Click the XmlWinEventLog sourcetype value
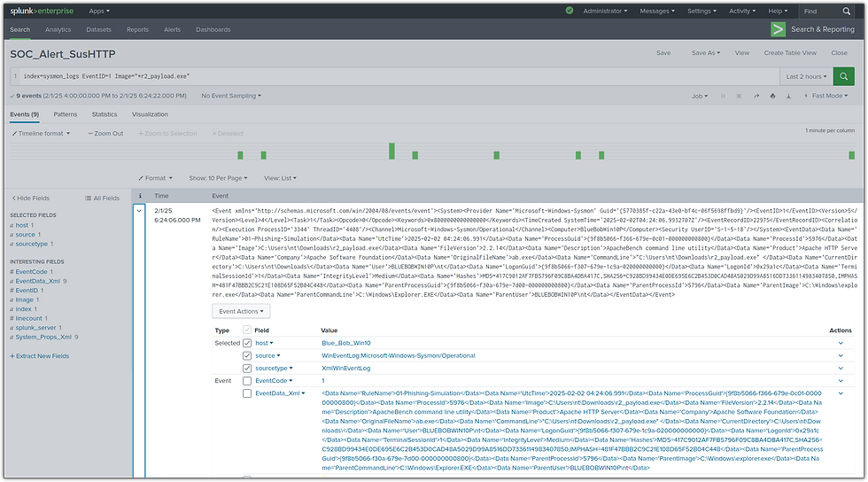This screenshot has height=482, width=868. (346, 368)
